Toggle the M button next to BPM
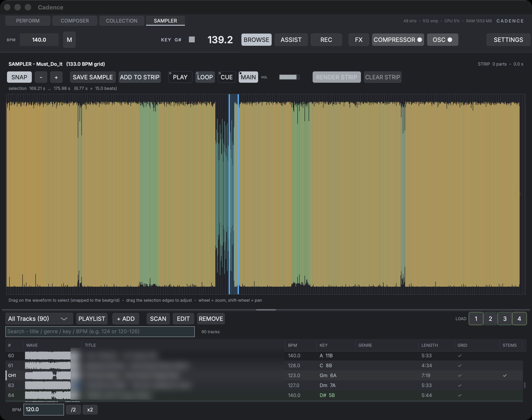The image size is (532, 420). click(69, 40)
